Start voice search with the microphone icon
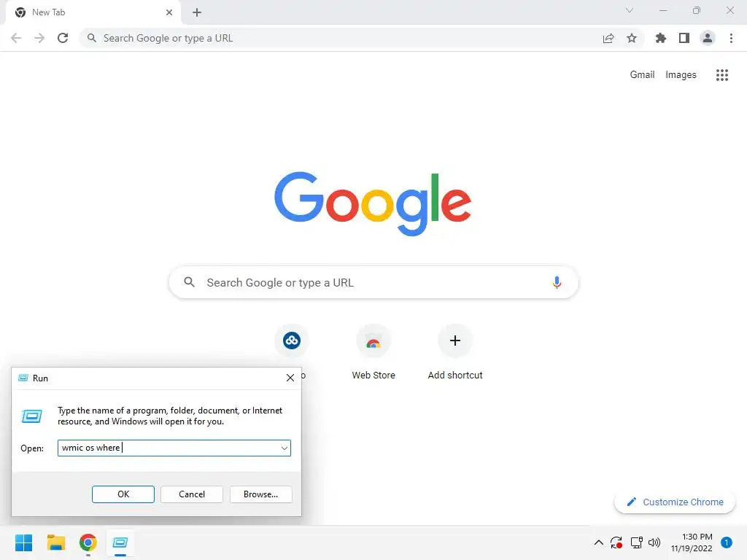 coord(557,282)
